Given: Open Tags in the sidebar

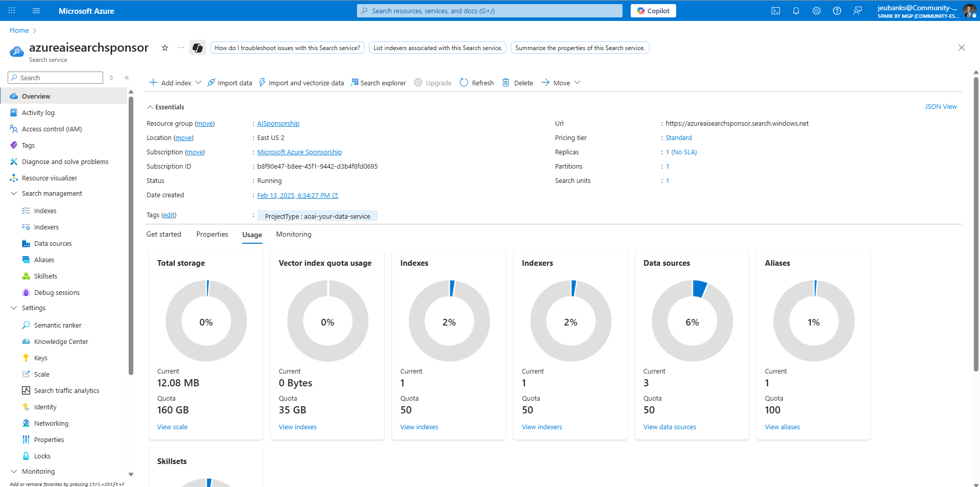Looking at the screenshot, I should 28,145.
